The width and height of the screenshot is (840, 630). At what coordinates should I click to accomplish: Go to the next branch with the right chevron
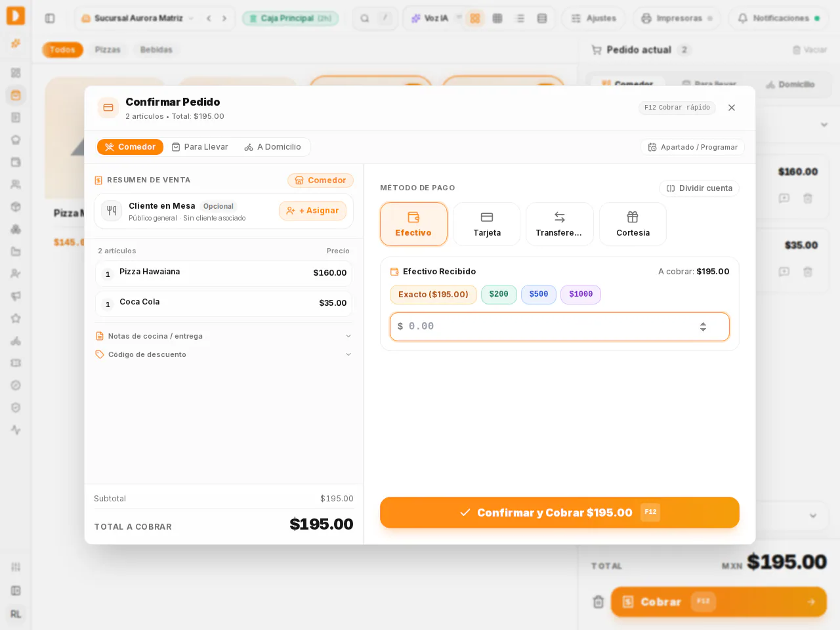pos(224,18)
